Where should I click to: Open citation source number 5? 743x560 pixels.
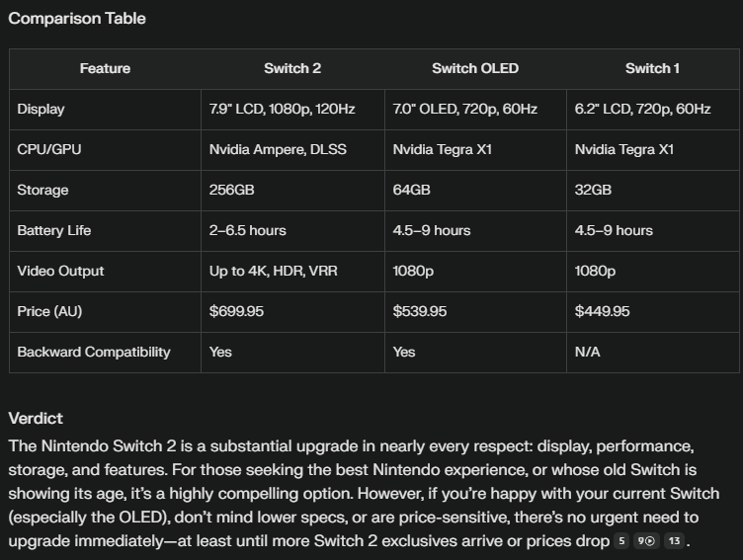[622, 541]
